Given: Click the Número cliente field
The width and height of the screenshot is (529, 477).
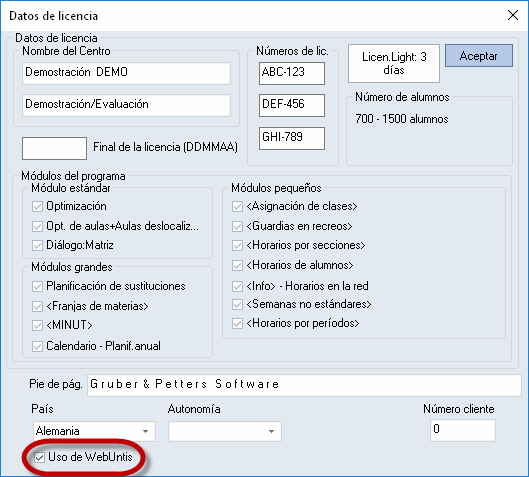Looking at the screenshot, I should pyautogui.click(x=463, y=430).
